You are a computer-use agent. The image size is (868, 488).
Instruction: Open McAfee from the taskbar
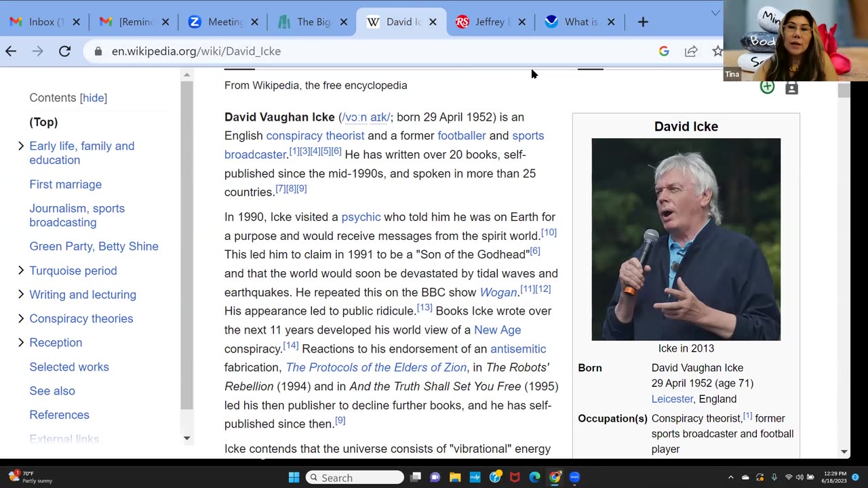pyautogui.click(x=515, y=477)
